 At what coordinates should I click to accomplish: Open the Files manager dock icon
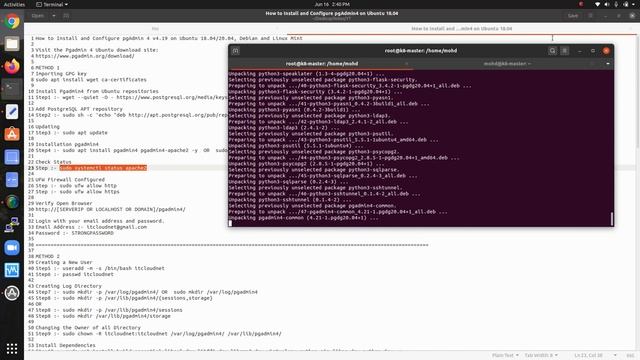pyautogui.click(x=12, y=44)
